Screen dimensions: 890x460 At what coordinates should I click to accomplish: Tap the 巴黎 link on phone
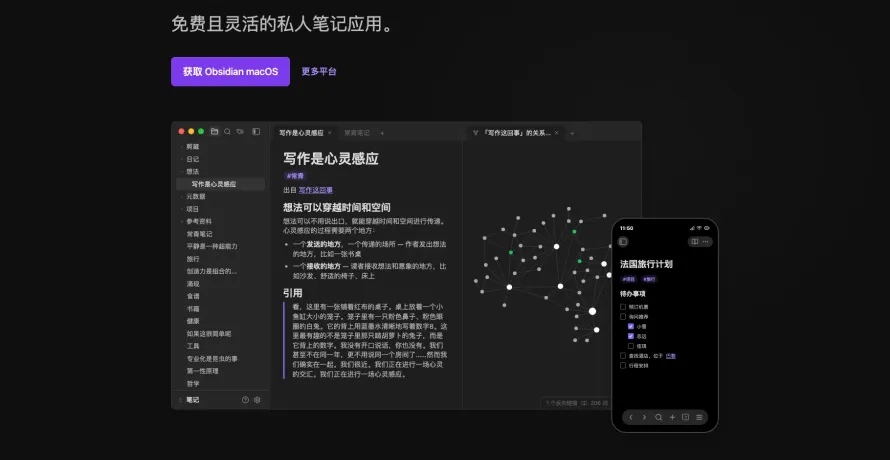670,356
